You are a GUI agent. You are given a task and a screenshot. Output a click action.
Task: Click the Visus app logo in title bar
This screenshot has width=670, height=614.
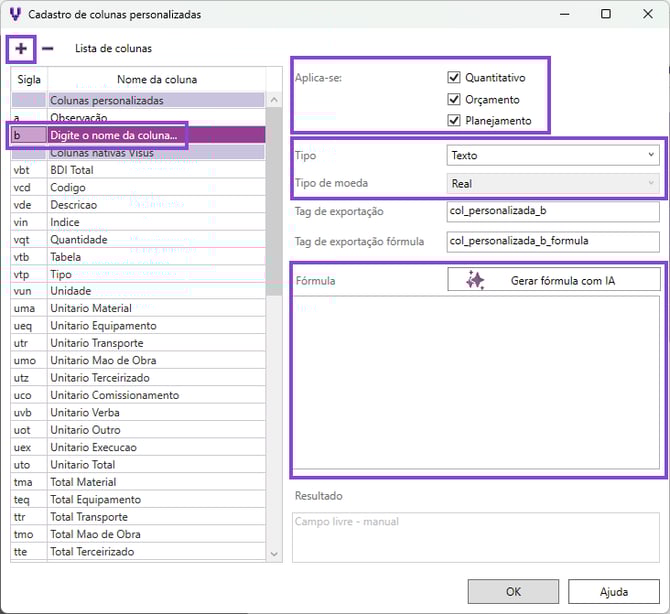pos(14,15)
